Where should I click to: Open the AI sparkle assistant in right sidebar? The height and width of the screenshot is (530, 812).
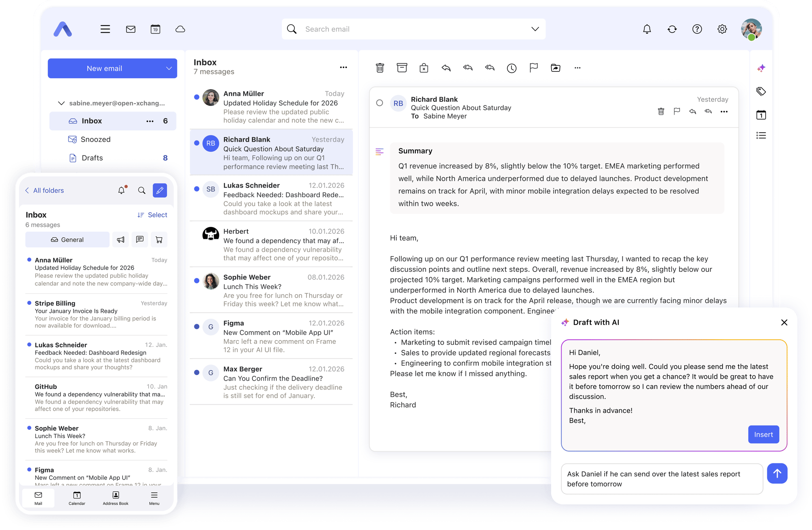[761, 68]
